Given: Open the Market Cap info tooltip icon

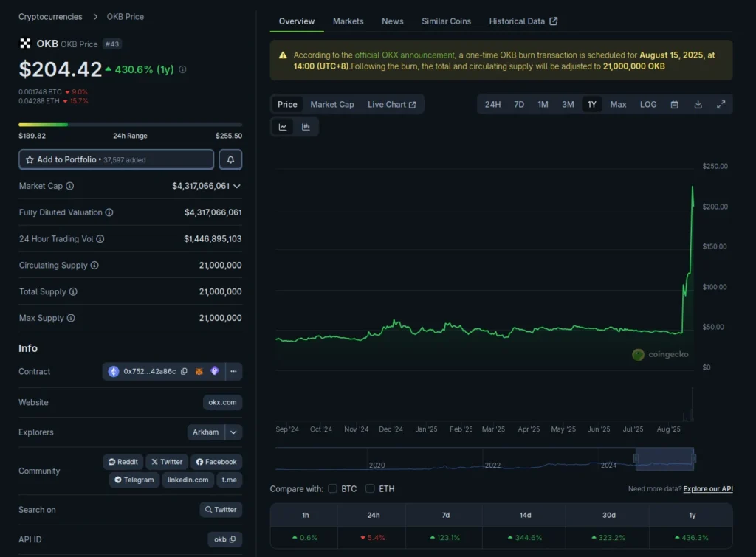Looking at the screenshot, I should 70,186.
